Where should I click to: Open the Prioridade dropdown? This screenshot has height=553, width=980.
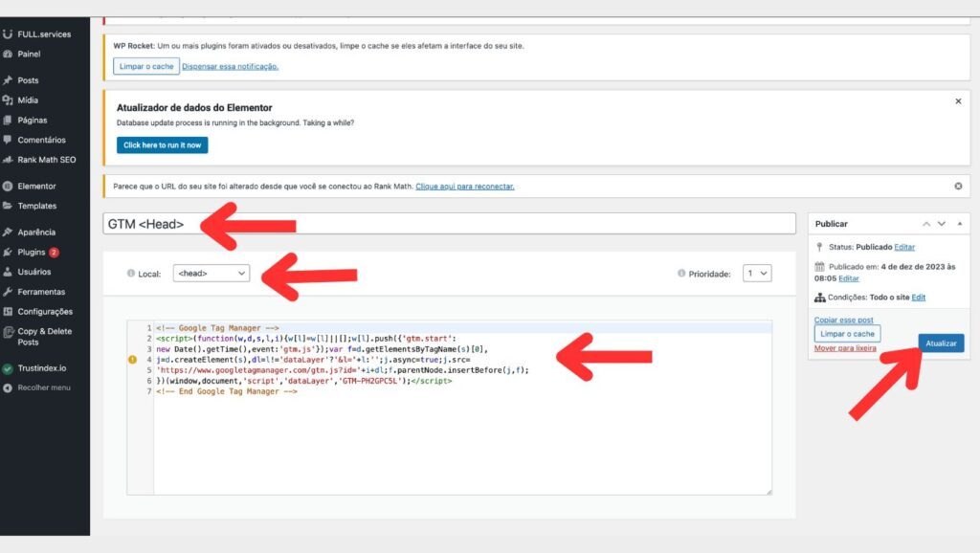757,273
